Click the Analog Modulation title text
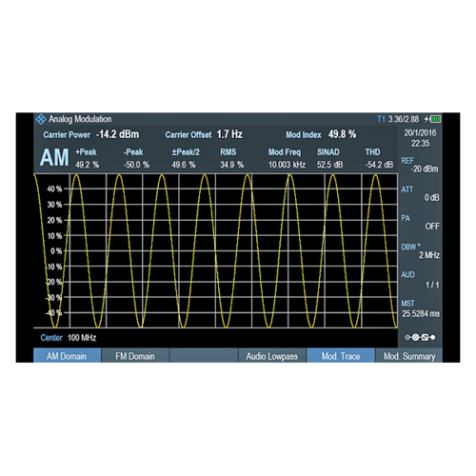The height and width of the screenshot is (476, 476). click(x=80, y=119)
